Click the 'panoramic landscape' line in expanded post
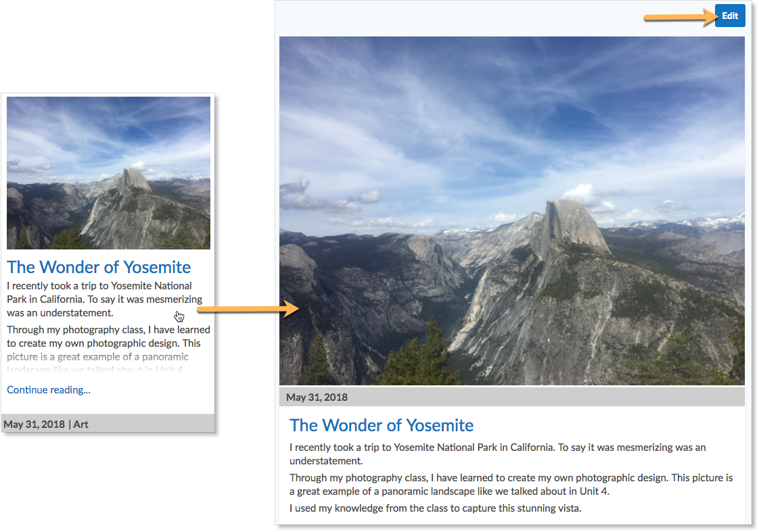The height and width of the screenshot is (532, 759). (449, 491)
